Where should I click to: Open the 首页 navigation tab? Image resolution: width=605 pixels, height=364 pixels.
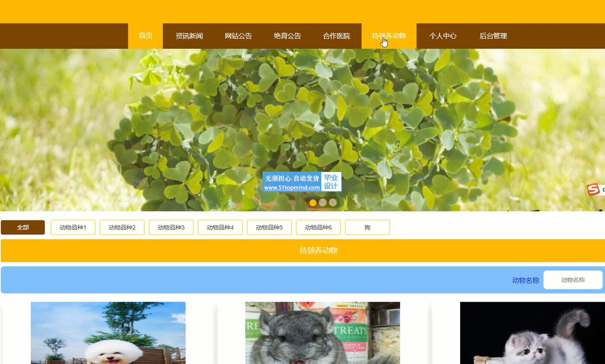(x=145, y=36)
